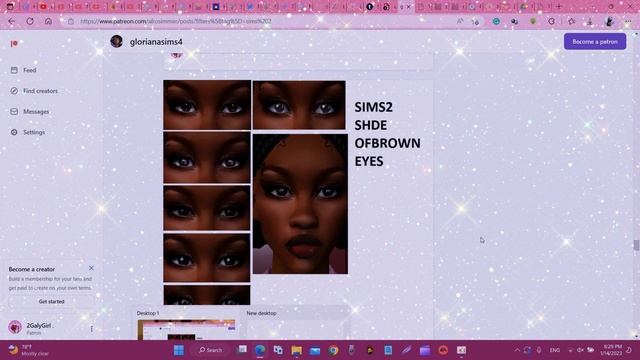The image size is (640, 360).
Task: Reload the current page
Action: pyautogui.click(x=30, y=21)
